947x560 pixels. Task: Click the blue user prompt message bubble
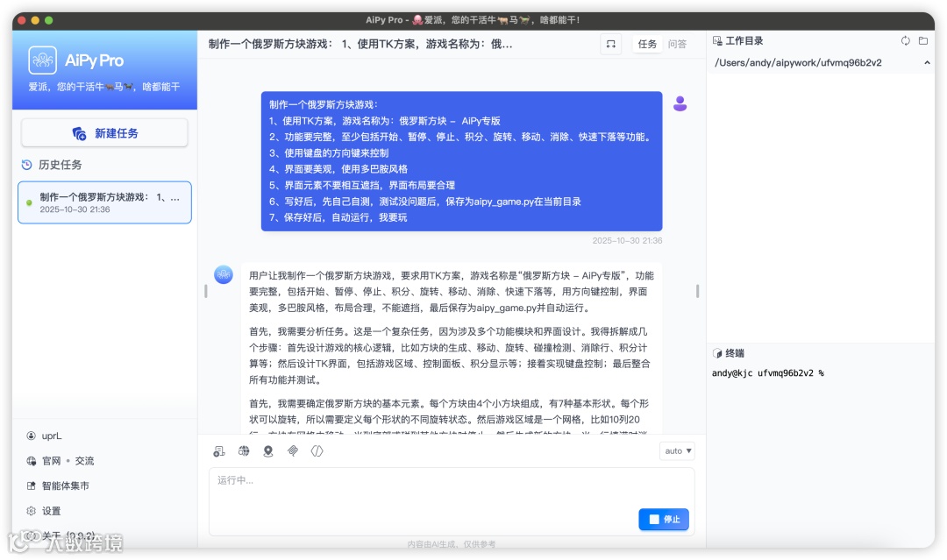click(x=461, y=161)
